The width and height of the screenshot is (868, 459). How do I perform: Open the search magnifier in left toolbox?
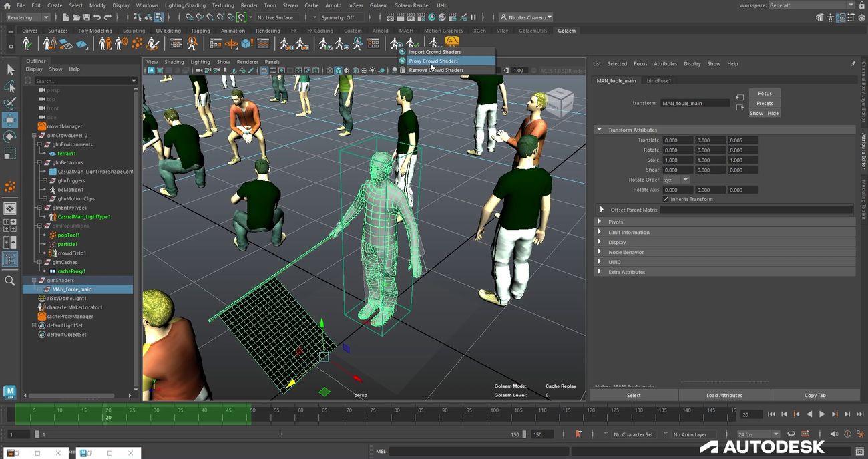[x=10, y=281]
